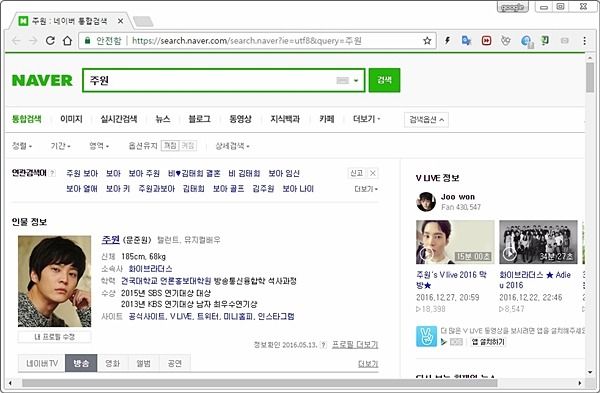Click the red square extension icon
This screenshot has height=393, width=600.
[x=486, y=40]
